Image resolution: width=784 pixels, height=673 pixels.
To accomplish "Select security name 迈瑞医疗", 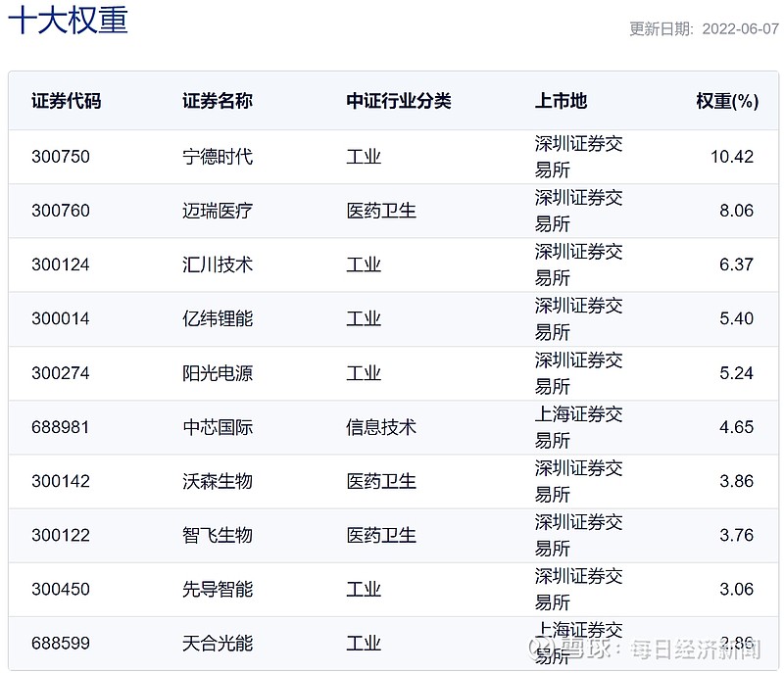I will [x=218, y=211].
